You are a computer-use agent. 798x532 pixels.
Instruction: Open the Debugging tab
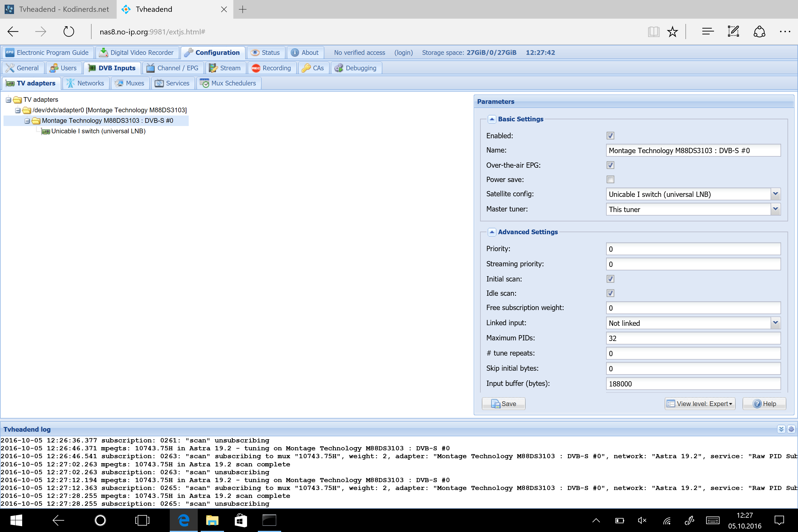tap(356, 68)
